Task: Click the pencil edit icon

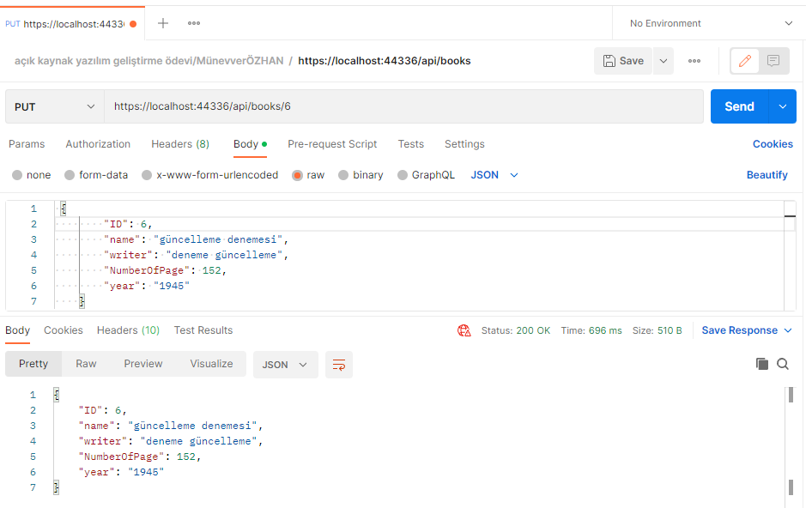Action: pyautogui.click(x=745, y=61)
